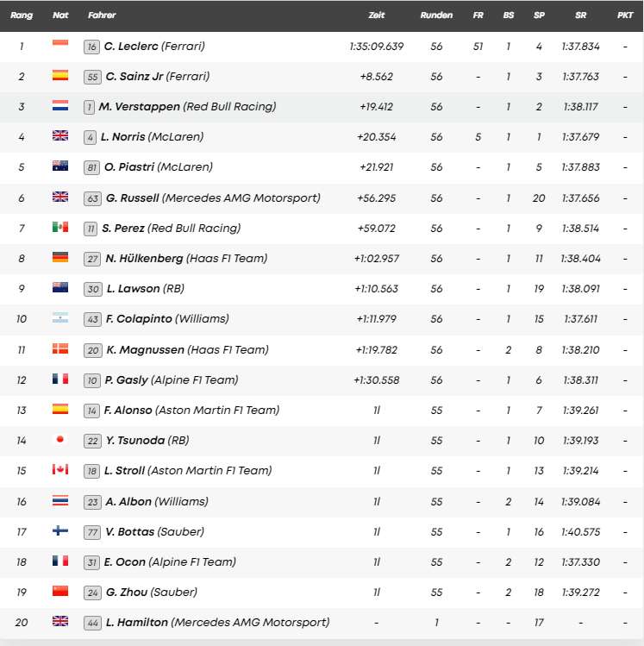Click the Argentine flag in Colapinto's row
Image resolution: width=644 pixels, height=646 pixels.
60,319
